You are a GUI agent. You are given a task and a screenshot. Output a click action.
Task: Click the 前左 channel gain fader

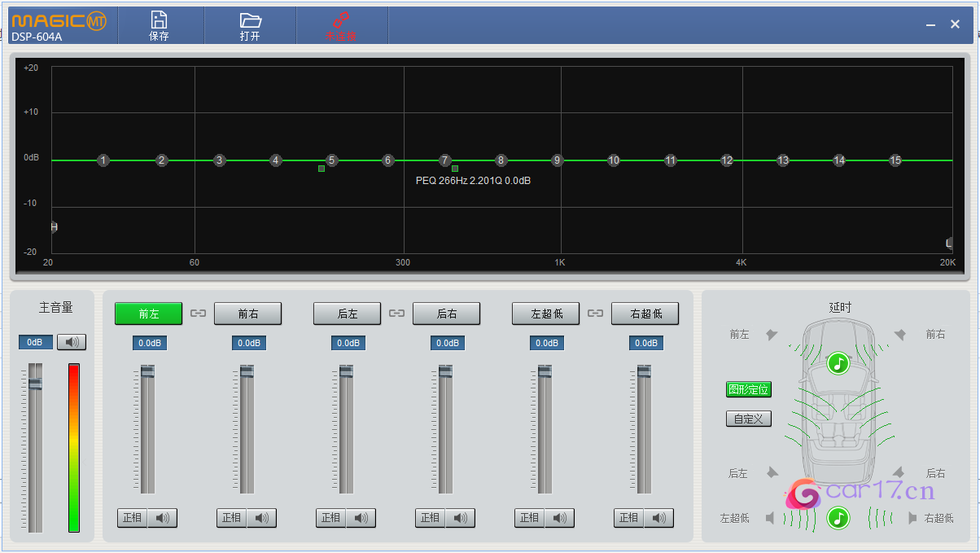coord(147,371)
